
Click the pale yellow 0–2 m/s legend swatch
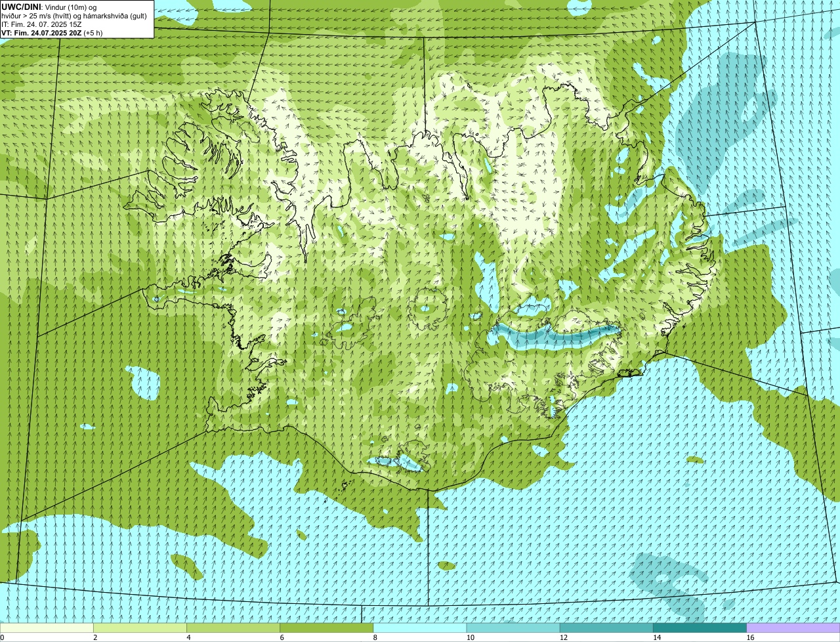[x=47, y=628]
